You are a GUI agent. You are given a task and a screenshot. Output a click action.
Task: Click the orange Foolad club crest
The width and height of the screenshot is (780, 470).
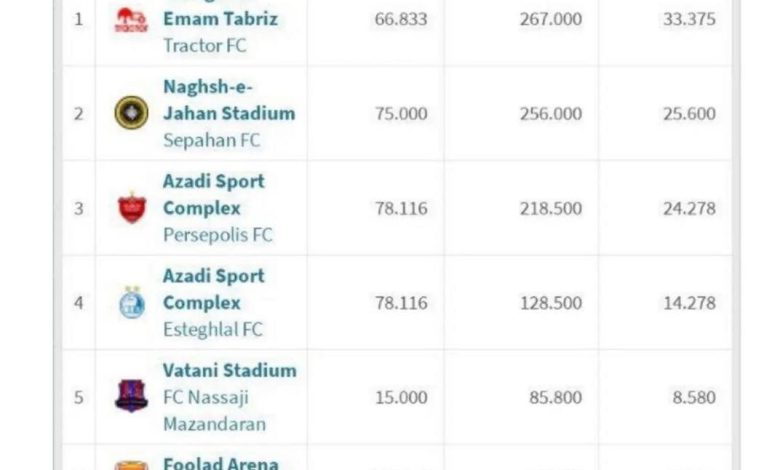(131, 466)
